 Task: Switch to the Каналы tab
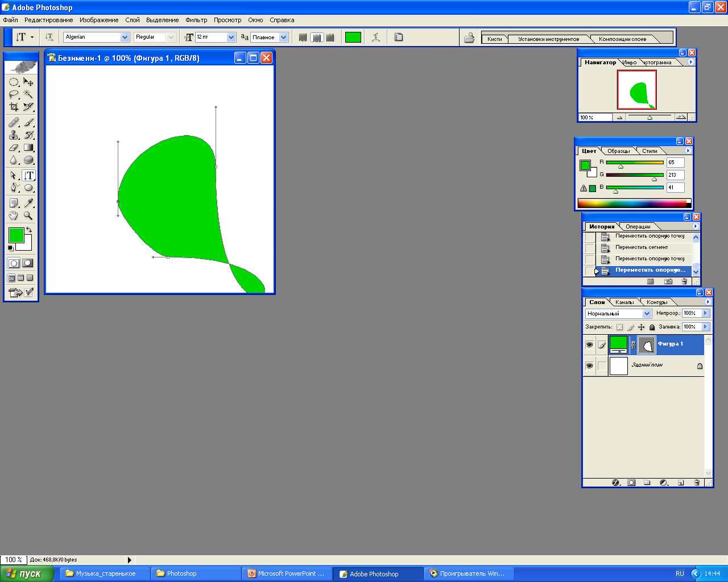coord(624,302)
